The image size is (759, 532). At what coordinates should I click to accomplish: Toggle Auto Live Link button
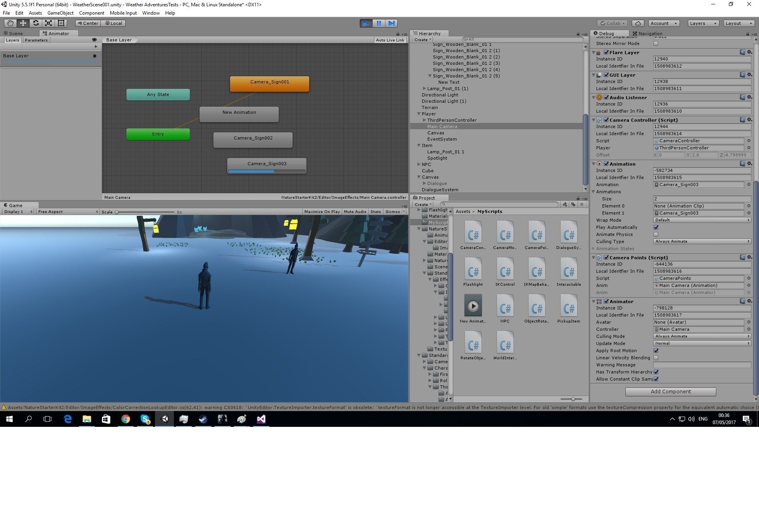[390, 40]
